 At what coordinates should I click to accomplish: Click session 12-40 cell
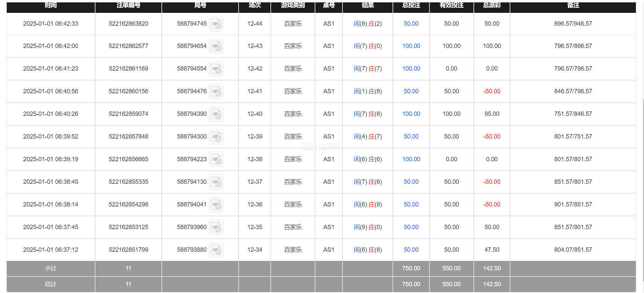click(255, 114)
